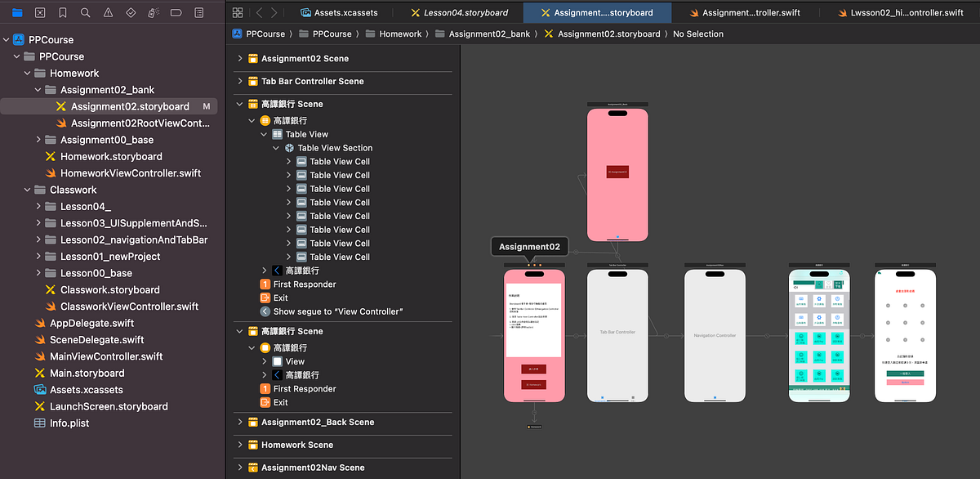
Task: Open AppDelegate.swift in the file list
Action: pyautogui.click(x=94, y=323)
